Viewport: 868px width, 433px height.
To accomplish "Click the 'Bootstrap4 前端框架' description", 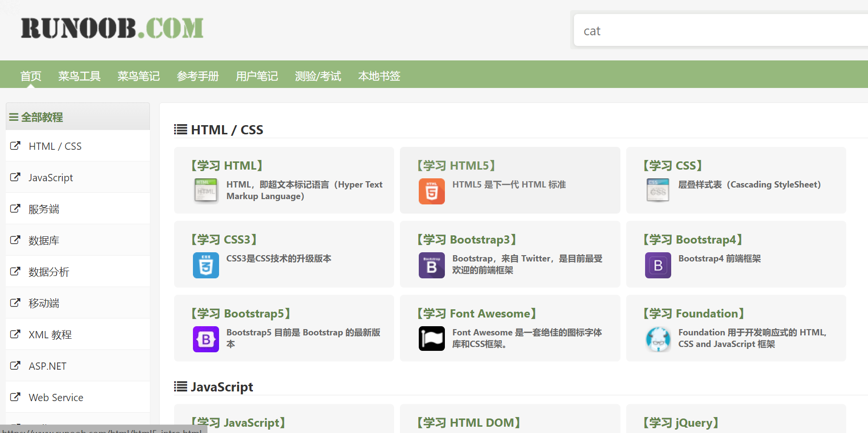I will [x=720, y=259].
